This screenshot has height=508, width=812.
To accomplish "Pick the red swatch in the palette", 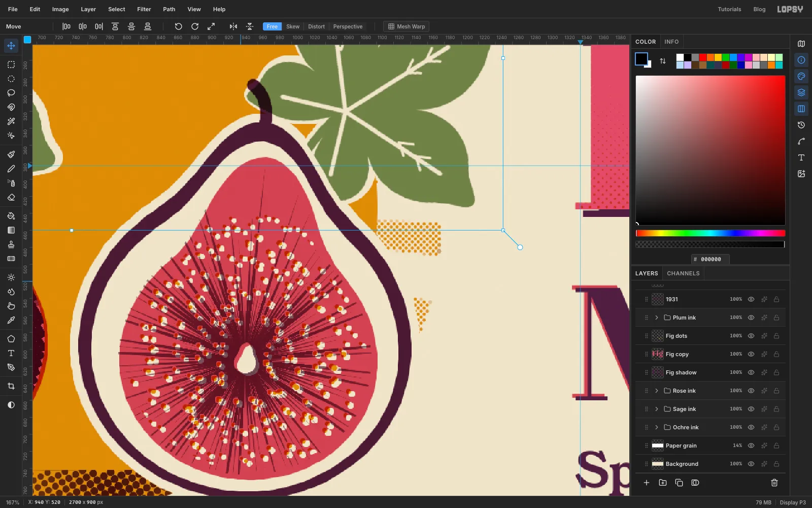I will (703, 57).
